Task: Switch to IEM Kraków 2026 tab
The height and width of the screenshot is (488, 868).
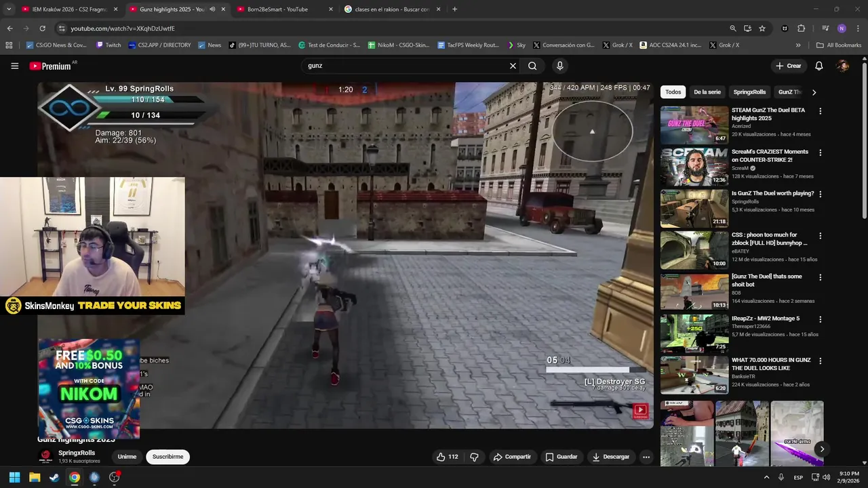Action: [x=70, y=9]
